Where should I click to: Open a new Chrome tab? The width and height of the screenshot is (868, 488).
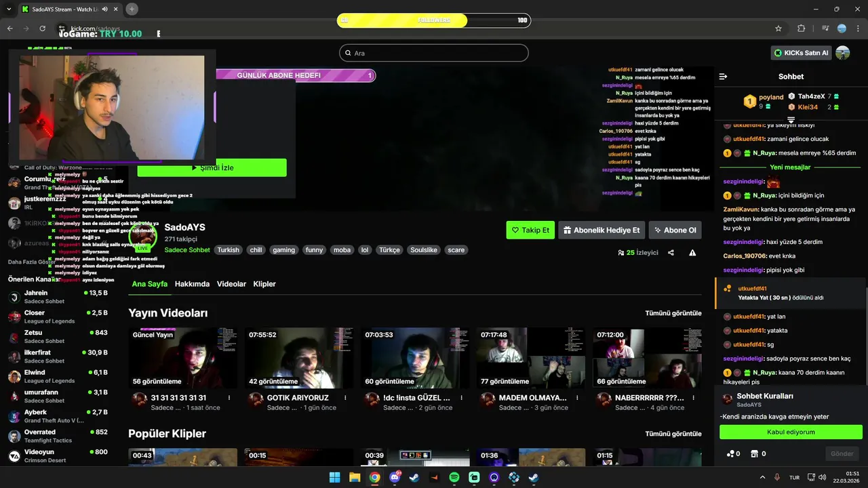click(x=132, y=9)
